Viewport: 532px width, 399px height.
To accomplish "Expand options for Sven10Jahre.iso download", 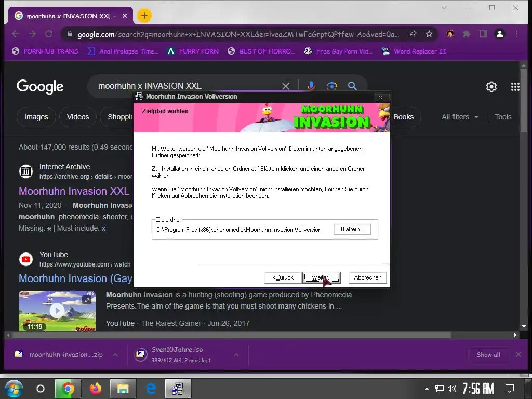I will [236, 355].
